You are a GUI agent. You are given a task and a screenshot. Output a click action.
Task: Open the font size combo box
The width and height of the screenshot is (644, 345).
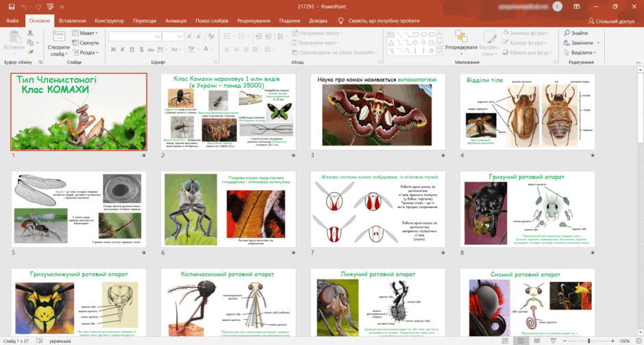pyautogui.click(x=173, y=36)
